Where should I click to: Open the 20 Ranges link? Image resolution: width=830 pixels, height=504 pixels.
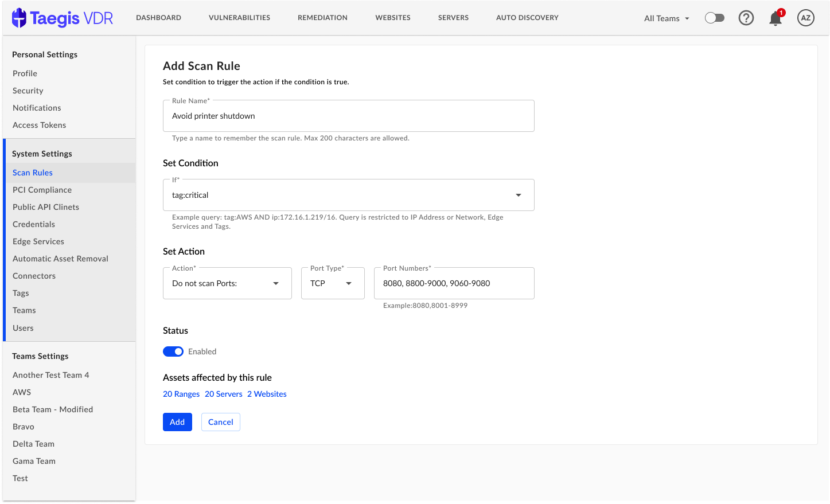tap(181, 394)
